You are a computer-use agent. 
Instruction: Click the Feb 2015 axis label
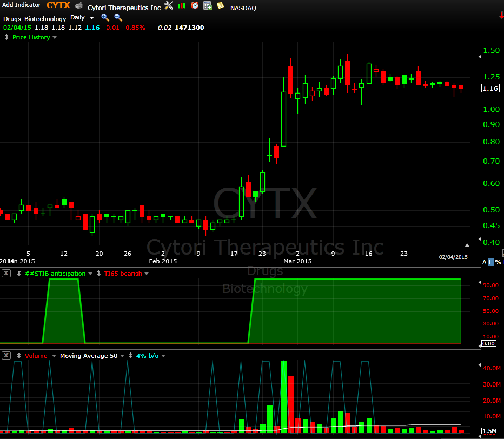pyautogui.click(x=163, y=261)
